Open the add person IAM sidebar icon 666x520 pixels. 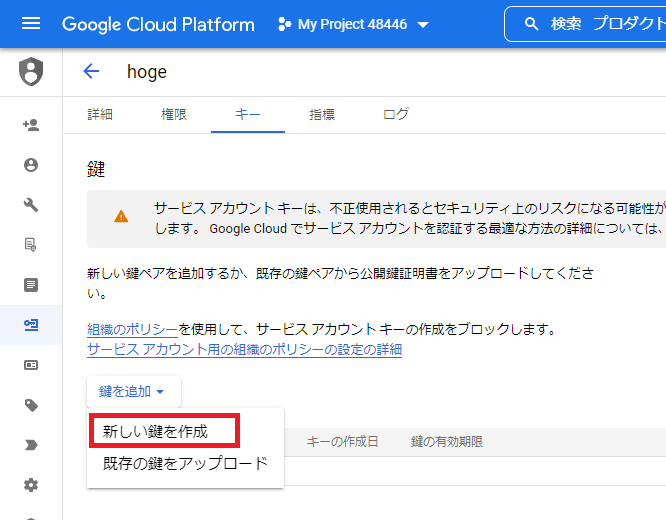(31, 125)
